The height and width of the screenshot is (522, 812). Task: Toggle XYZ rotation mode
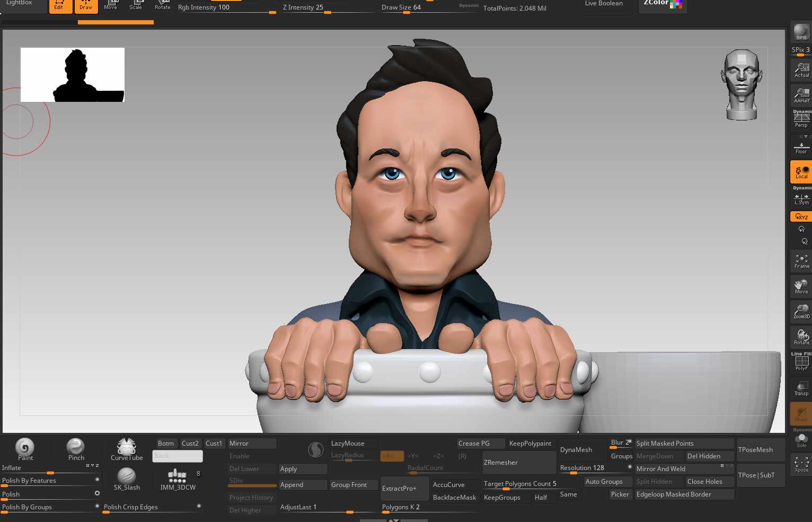[801, 216]
